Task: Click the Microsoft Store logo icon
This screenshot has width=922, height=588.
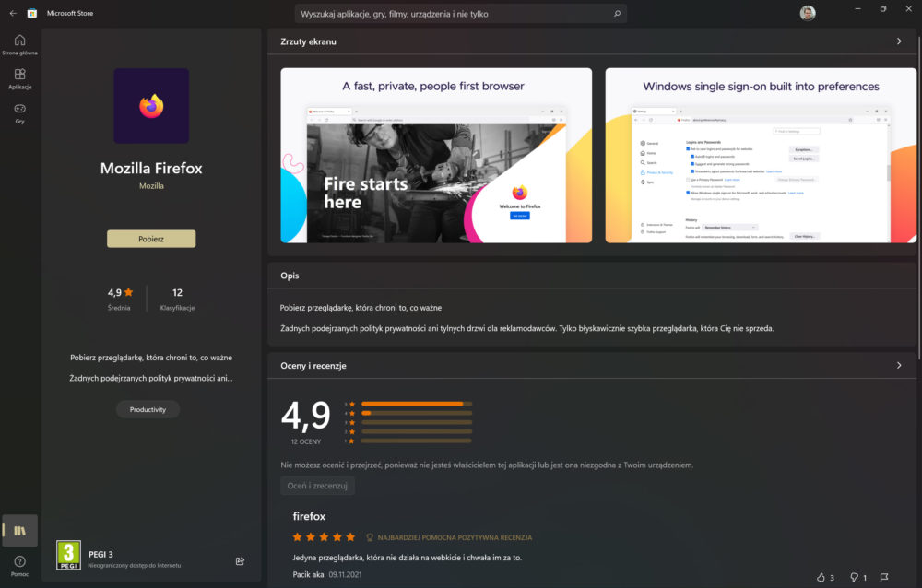Action: coord(32,13)
